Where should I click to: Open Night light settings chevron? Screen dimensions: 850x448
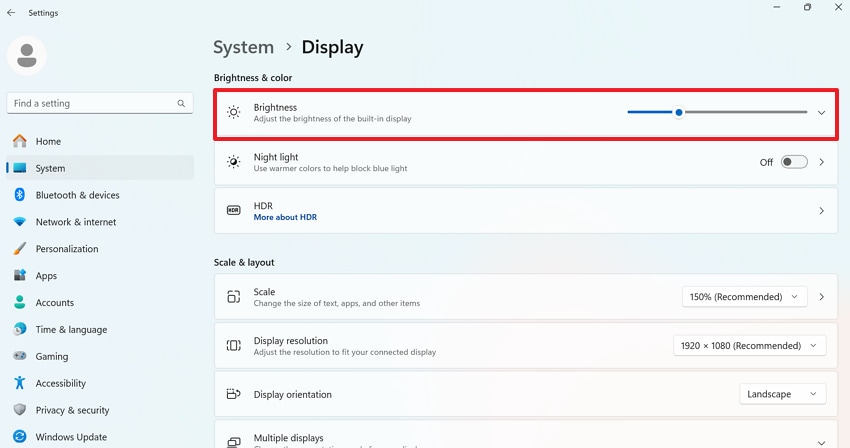[x=821, y=162]
